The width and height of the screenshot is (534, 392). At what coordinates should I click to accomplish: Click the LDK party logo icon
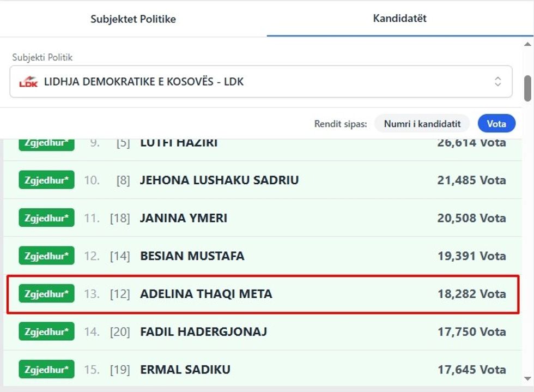click(28, 82)
